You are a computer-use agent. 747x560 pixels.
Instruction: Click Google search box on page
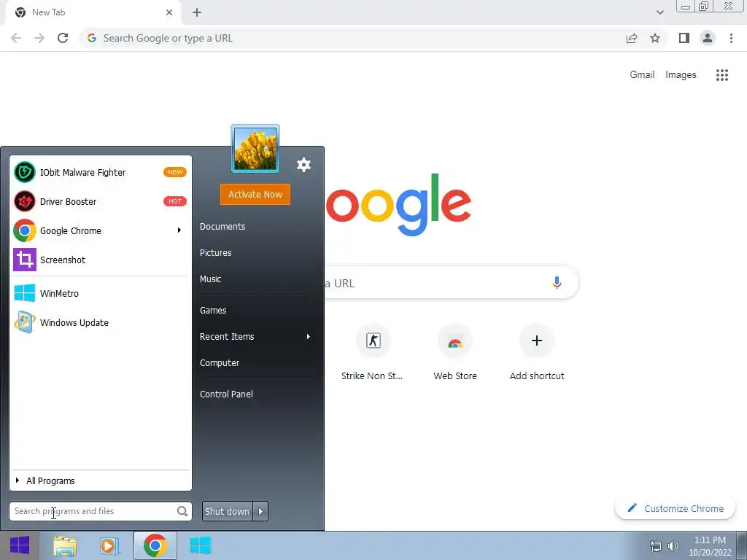450,283
